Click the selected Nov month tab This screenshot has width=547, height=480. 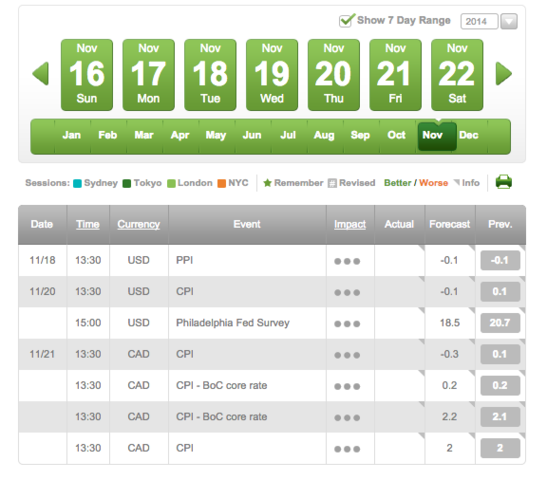click(x=437, y=136)
